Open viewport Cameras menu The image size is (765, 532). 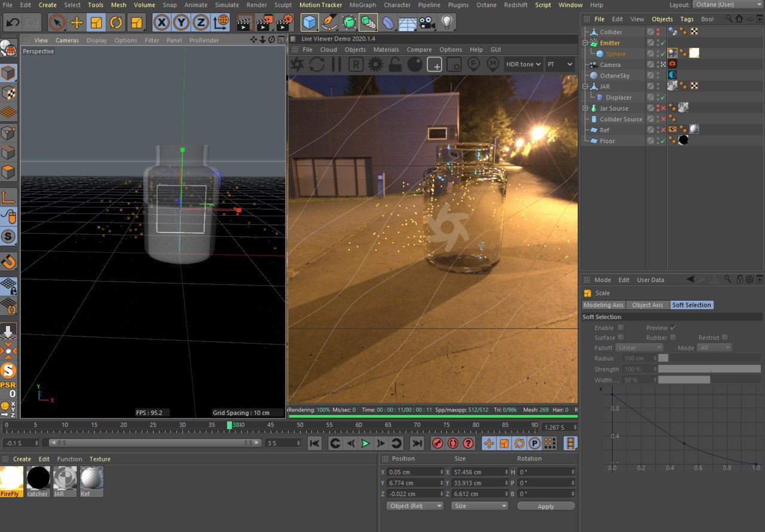(x=68, y=40)
